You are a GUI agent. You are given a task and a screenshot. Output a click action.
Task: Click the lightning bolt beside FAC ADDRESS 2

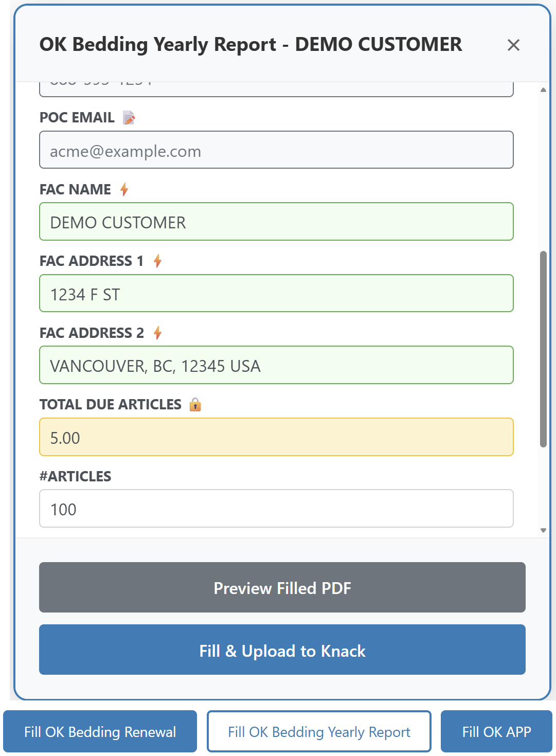[x=157, y=333]
